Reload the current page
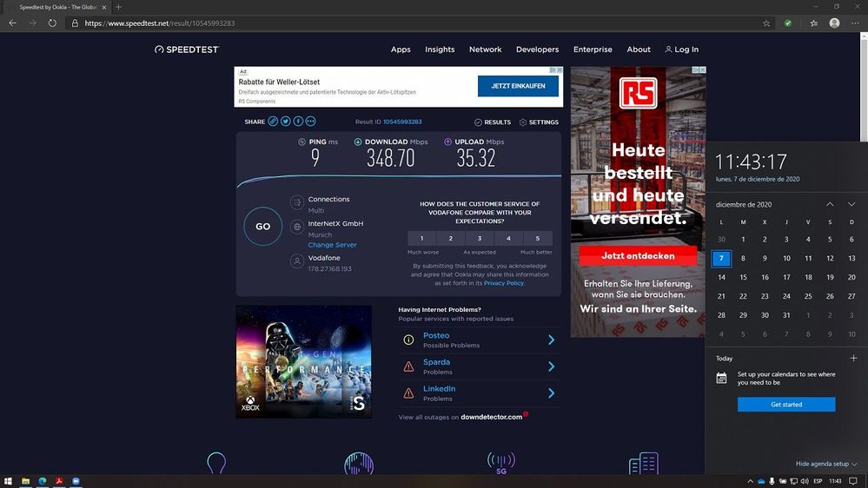868x488 pixels. (52, 23)
